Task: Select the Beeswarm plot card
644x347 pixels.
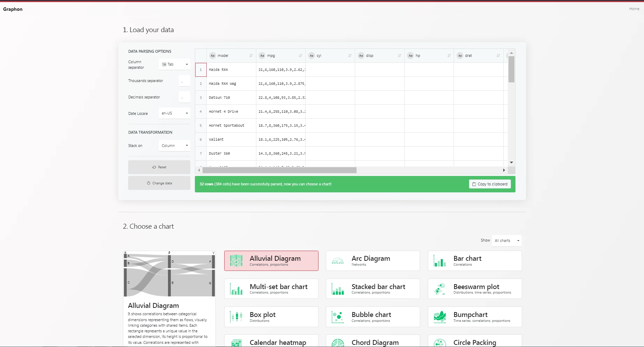Action: (475, 289)
